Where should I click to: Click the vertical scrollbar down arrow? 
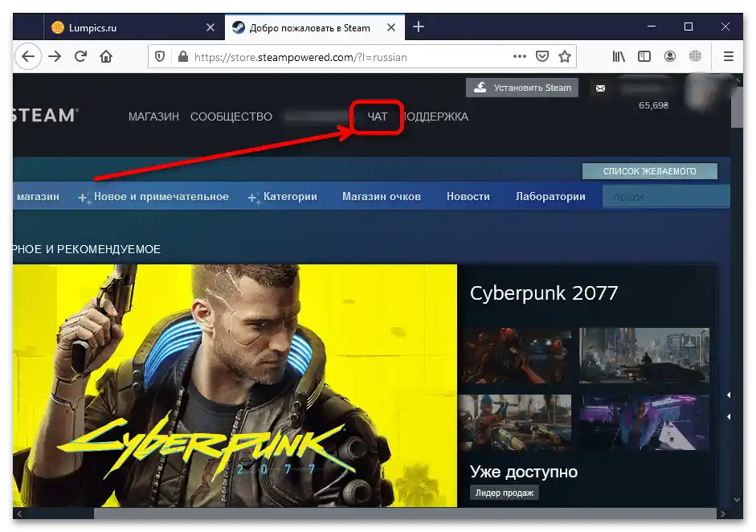click(x=737, y=500)
